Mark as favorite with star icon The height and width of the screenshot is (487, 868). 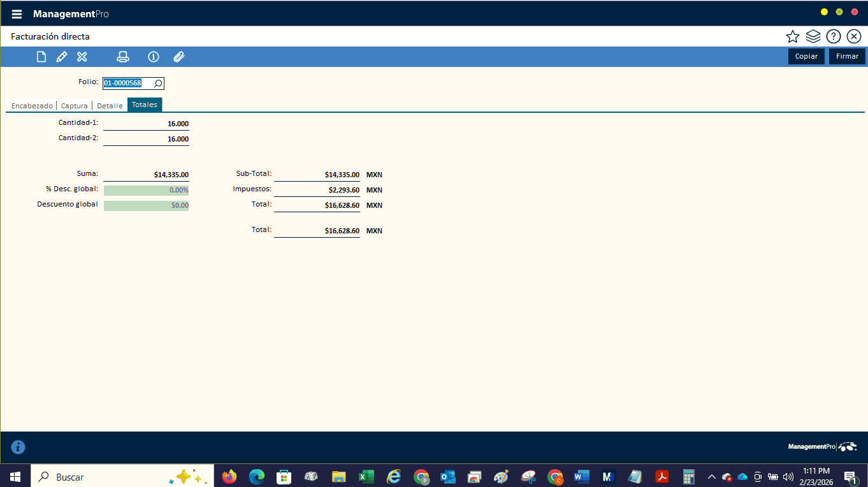click(x=792, y=36)
